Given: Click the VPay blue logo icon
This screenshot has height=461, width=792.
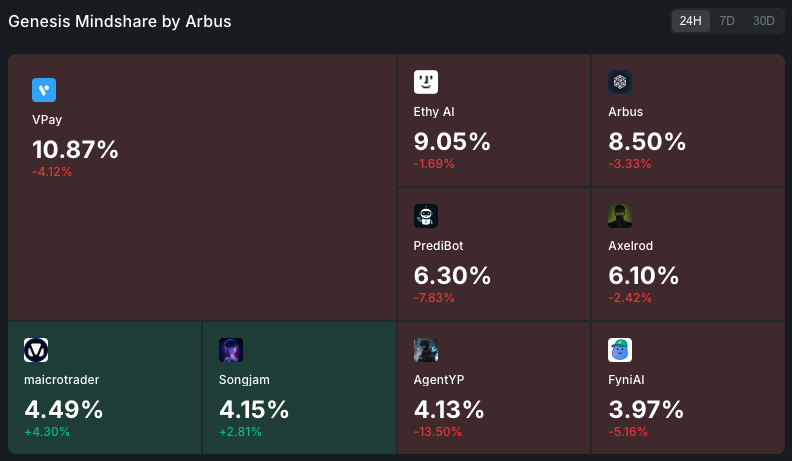Looking at the screenshot, I should [44, 90].
